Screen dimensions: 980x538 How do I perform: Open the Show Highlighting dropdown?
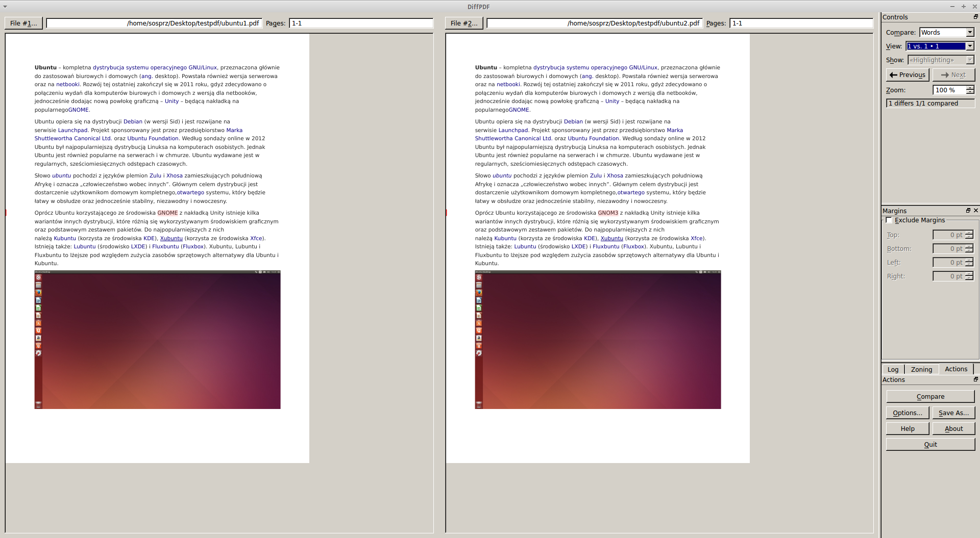pos(941,60)
